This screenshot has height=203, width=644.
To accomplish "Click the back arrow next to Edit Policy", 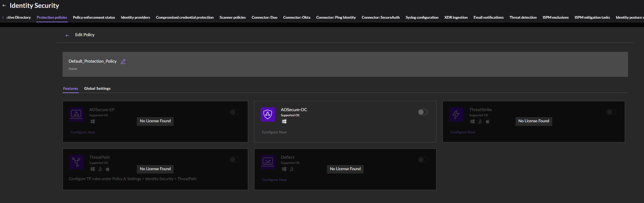I will point(67,35).
